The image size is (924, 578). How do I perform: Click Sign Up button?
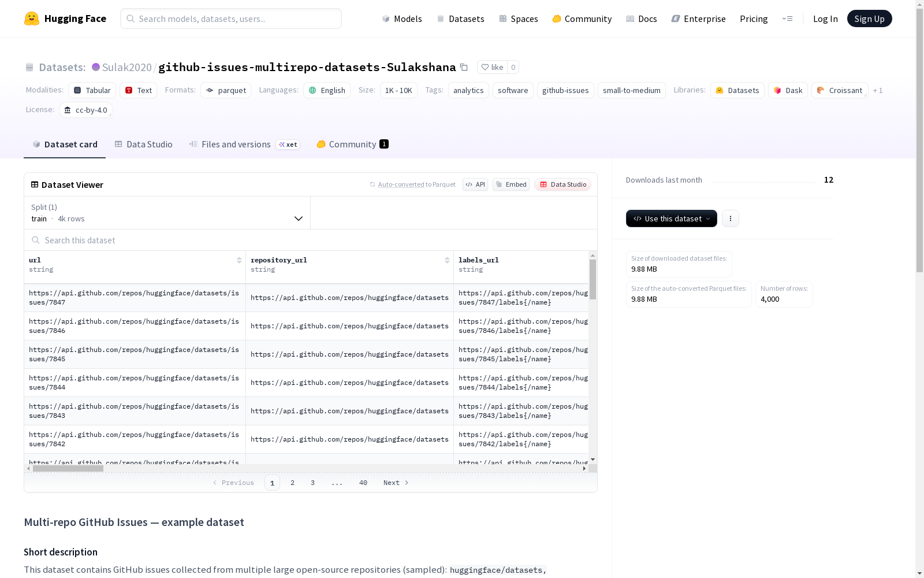click(869, 18)
